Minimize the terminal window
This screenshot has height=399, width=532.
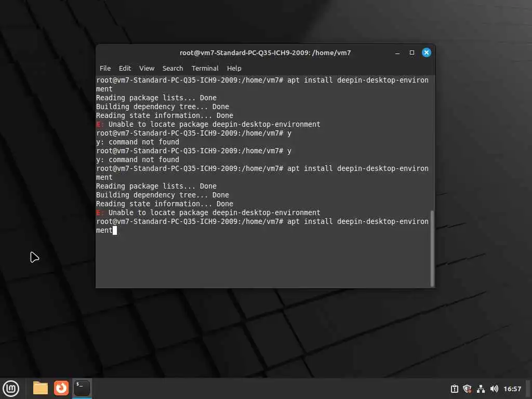pyautogui.click(x=397, y=52)
